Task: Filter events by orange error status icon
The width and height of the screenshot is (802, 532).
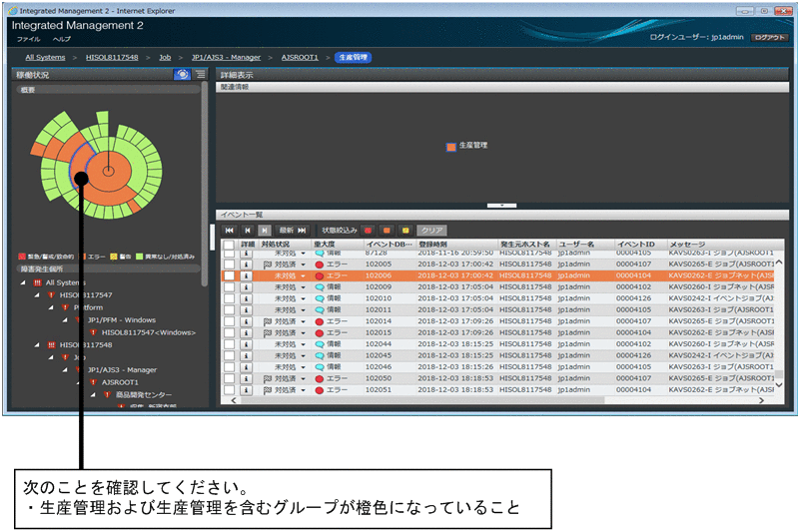Action: 387,231
